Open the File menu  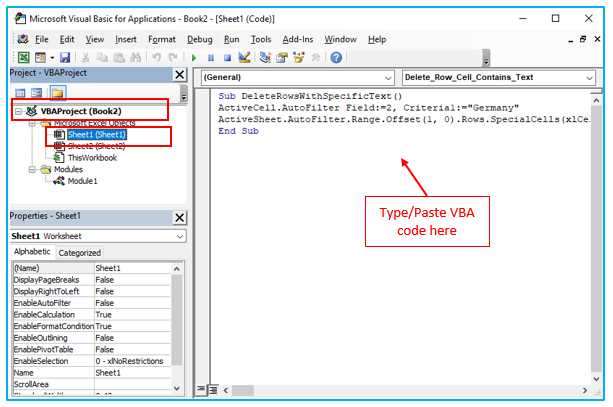tap(41, 39)
